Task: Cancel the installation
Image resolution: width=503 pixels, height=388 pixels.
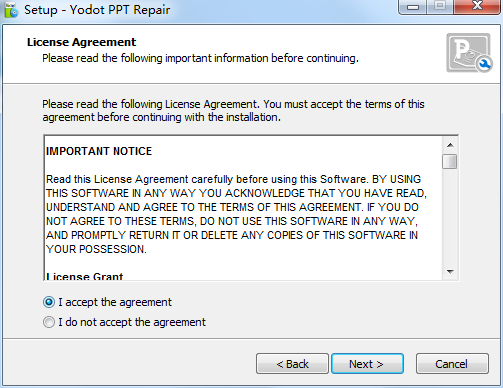Action: tap(452, 364)
